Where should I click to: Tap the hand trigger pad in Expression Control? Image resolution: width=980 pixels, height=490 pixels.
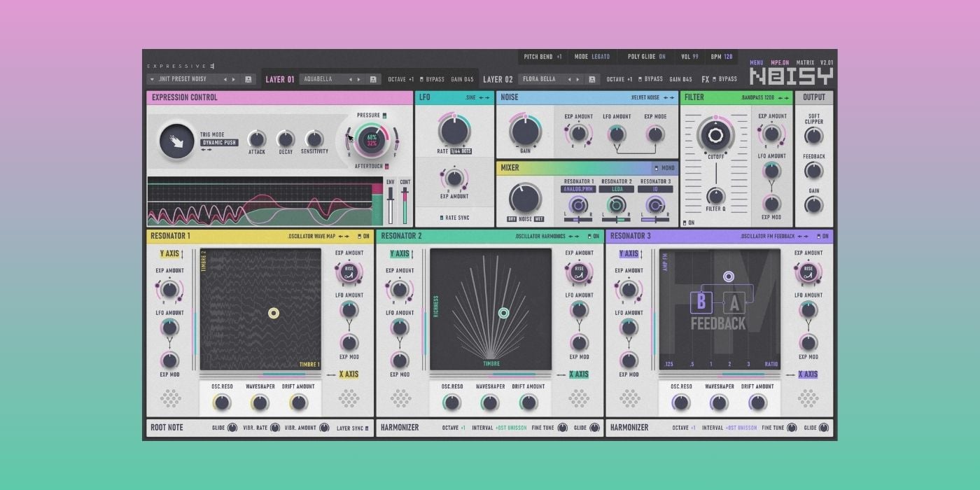click(x=176, y=141)
